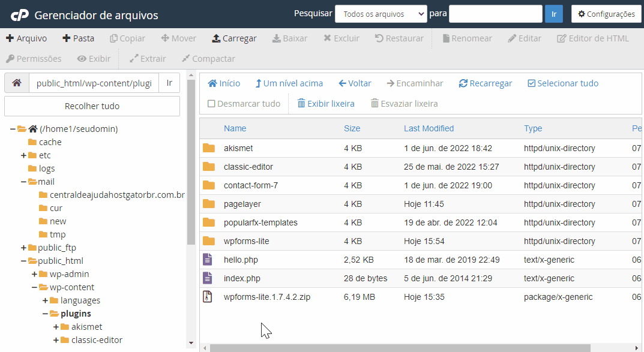Click the wpforms-lite.1.7.4.2.zip archive icon
644x352 pixels.
pos(208,296)
